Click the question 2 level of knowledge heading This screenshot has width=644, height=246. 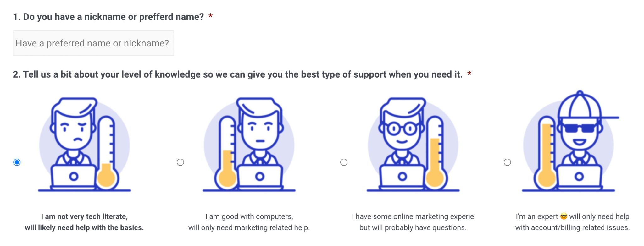click(x=237, y=74)
